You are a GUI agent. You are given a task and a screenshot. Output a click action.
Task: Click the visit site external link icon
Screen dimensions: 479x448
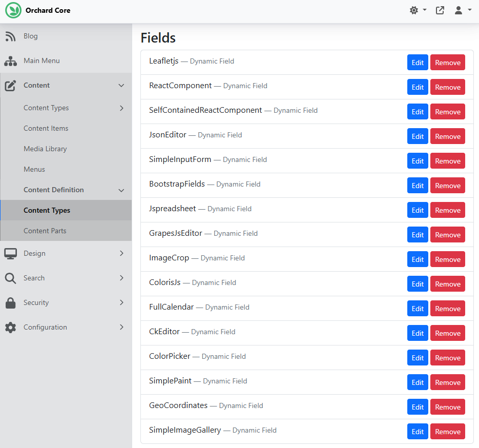(440, 10)
